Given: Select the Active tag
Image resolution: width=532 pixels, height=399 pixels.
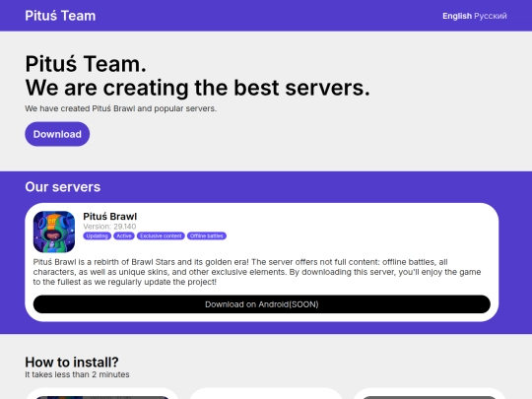Looking at the screenshot, I should coord(124,235).
